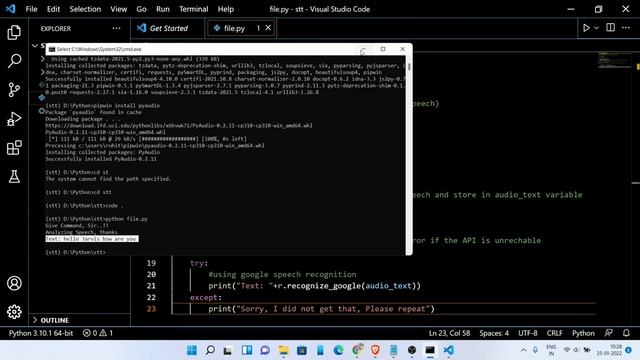The height and width of the screenshot is (360, 640).
Task: Open the Extensions view
Action: click(x=14, y=148)
